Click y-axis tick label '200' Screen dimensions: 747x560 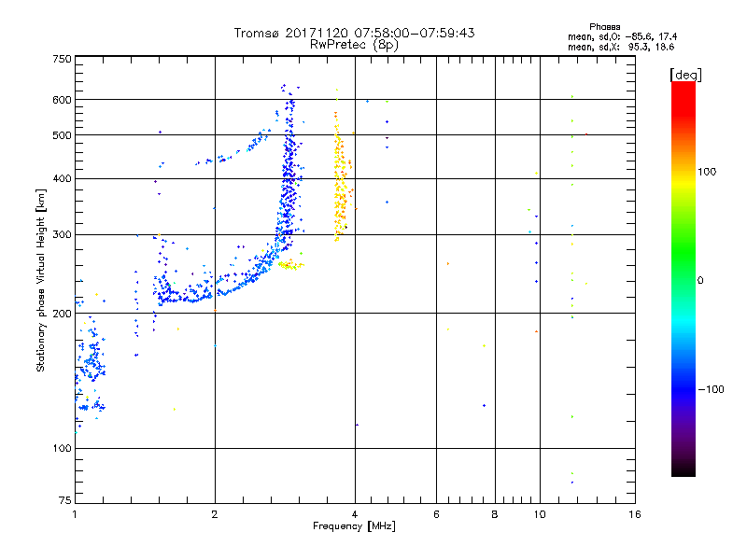click(x=62, y=314)
